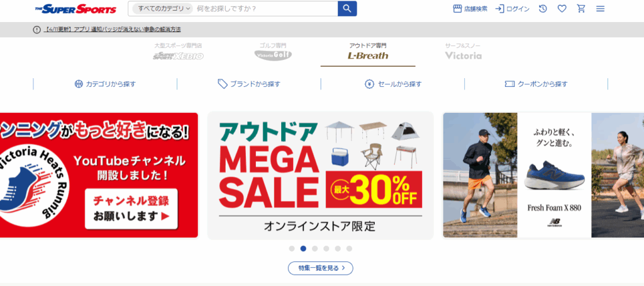Open the Fresh Foam X 880 banner
Viewport: 644px width, 286px height.
pos(543,175)
